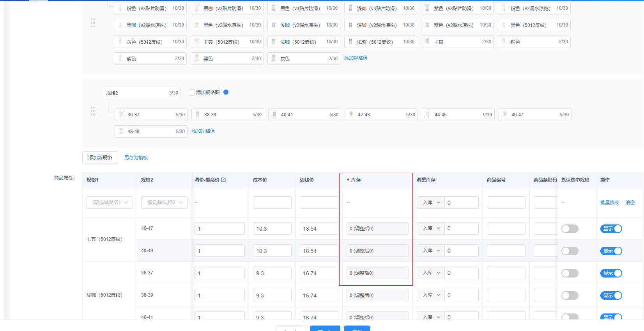The height and width of the screenshot is (331, 644).
Task: Click 添加规格值 link after the 48-49 value
Action: 203,131
